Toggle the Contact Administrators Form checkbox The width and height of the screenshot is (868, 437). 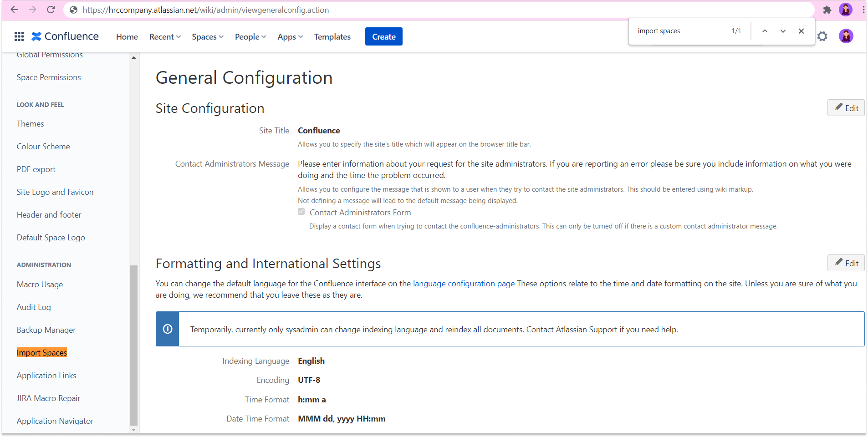[x=301, y=212]
